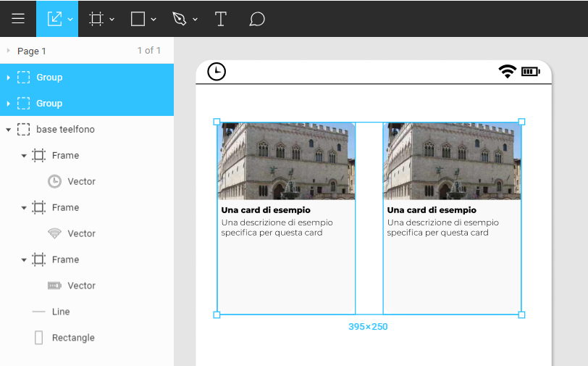This screenshot has height=366, width=588.
Task: Open the Move tool options dropdown
Action: tap(70, 20)
